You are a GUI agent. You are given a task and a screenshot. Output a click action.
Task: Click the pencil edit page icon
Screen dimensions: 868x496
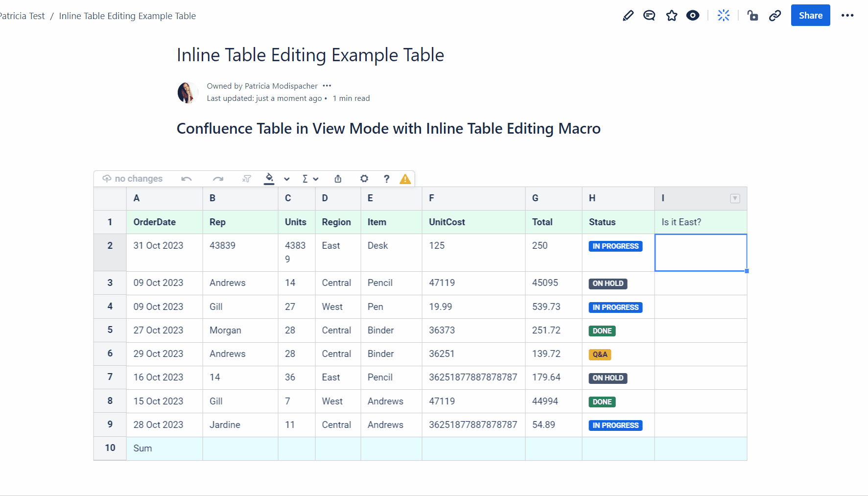click(x=628, y=16)
